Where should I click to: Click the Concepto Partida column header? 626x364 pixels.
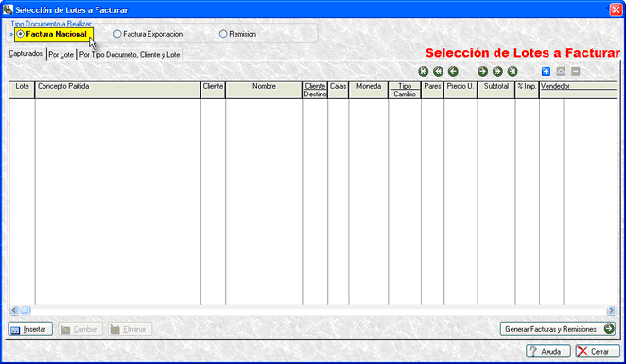pos(118,90)
